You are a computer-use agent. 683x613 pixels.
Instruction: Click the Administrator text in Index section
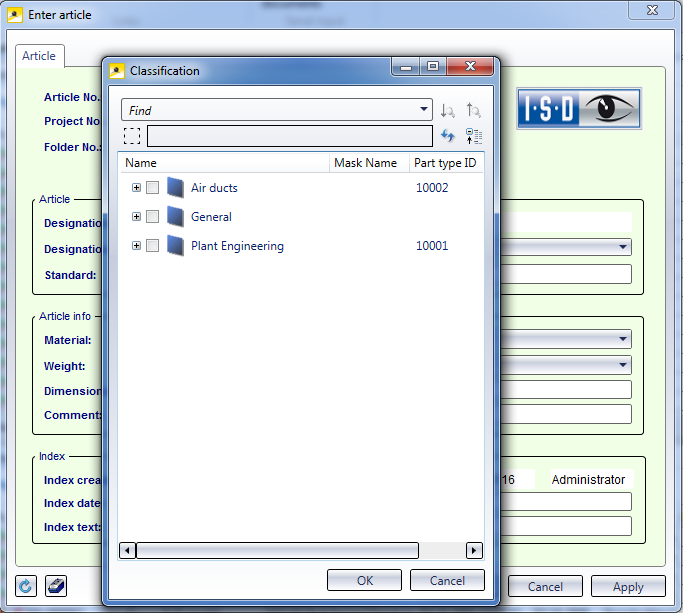[588, 480]
